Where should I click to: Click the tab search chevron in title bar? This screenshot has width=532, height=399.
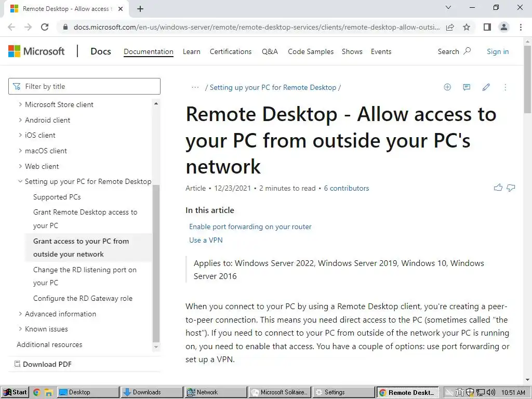click(x=448, y=7)
